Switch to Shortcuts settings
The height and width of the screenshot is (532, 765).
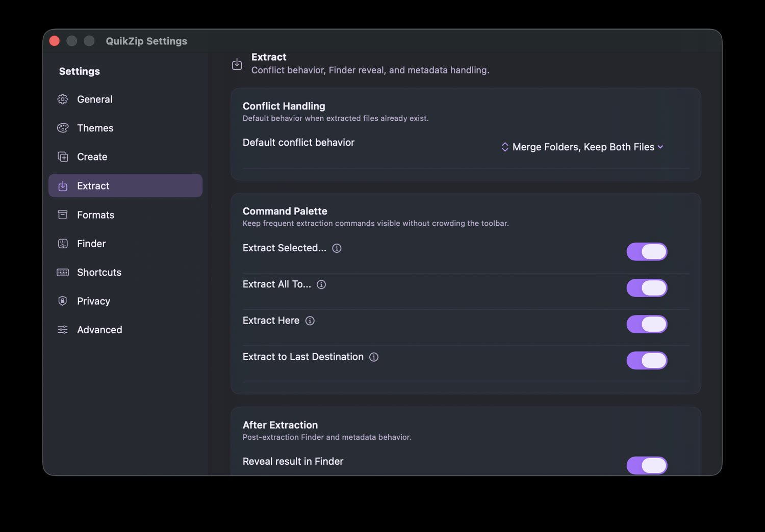(125, 273)
